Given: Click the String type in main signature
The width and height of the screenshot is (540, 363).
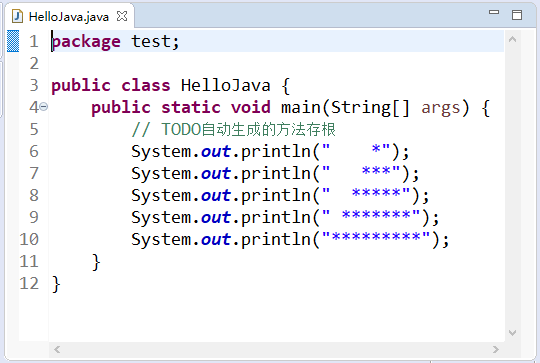Looking at the screenshot, I should 360,107.
